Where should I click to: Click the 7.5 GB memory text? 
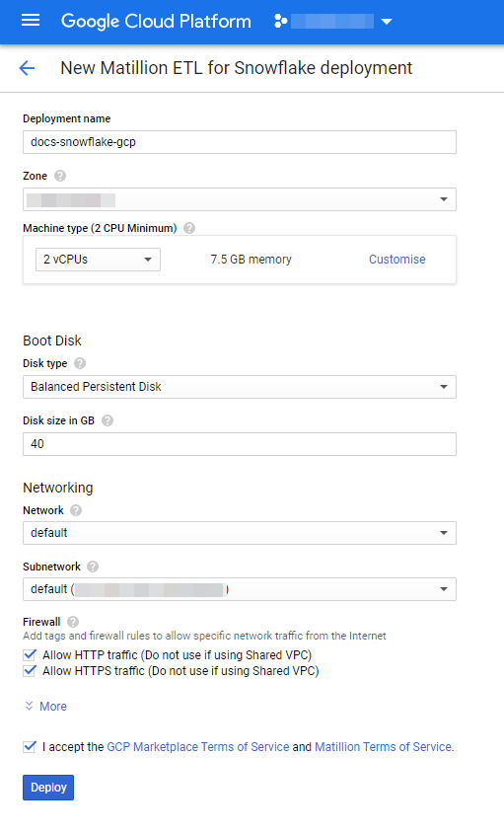click(x=251, y=260)
